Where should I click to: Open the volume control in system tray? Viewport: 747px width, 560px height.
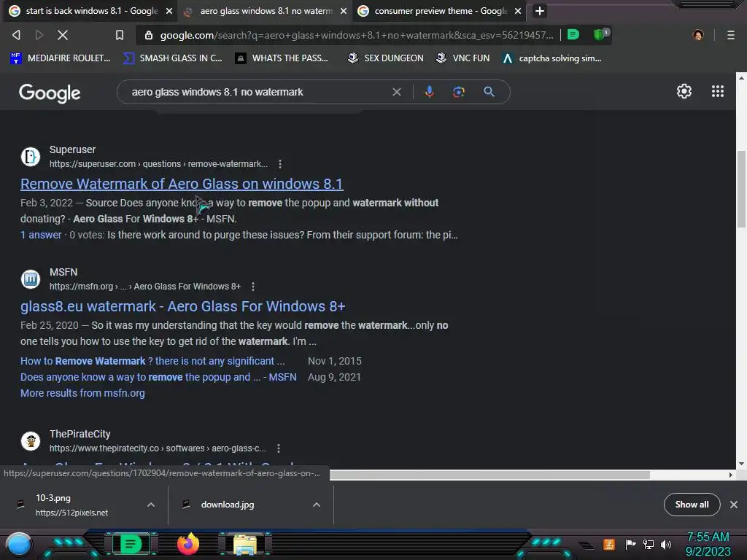point(666,544)
